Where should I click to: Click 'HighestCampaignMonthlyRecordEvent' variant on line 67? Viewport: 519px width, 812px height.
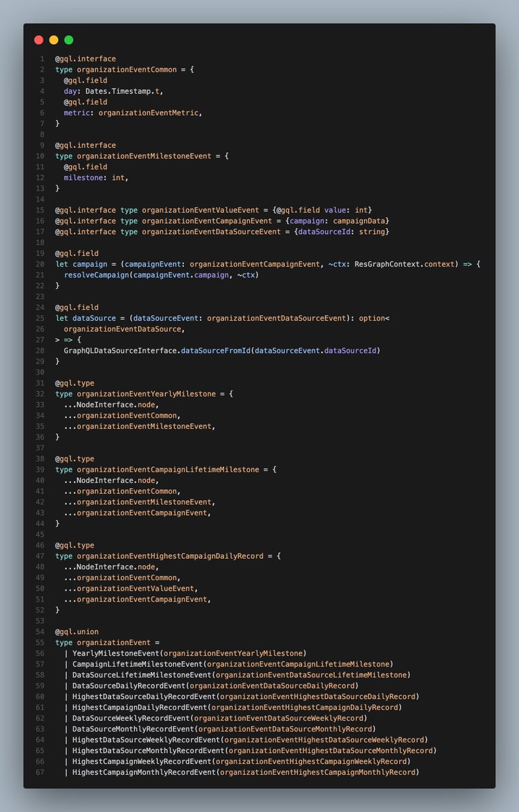pyautogui.click(x=143, y=773)
